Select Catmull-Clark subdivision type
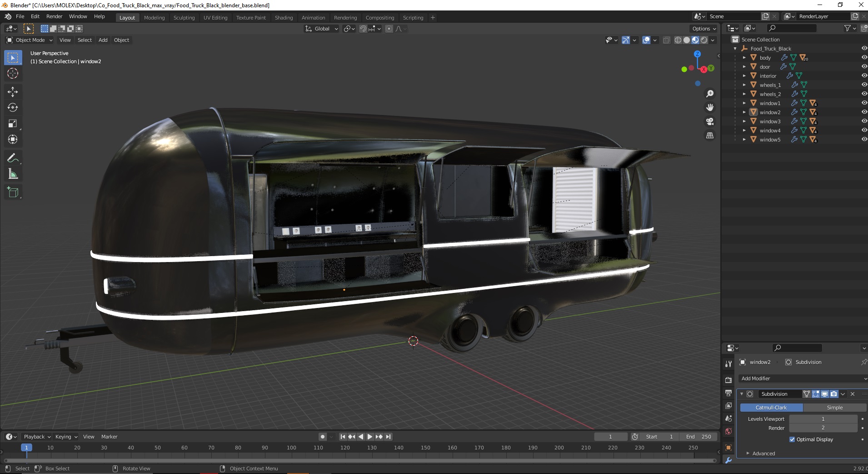The image size is (868, 474). coord(771,408)
